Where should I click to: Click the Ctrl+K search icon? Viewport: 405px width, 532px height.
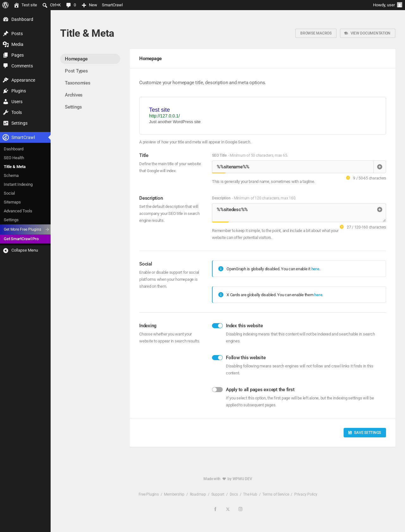(45, 5)
